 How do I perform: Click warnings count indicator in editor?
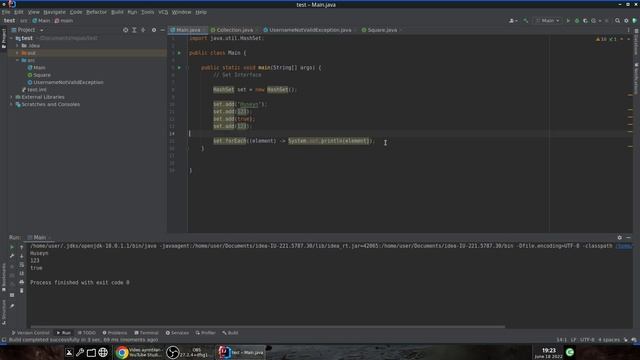601,39
